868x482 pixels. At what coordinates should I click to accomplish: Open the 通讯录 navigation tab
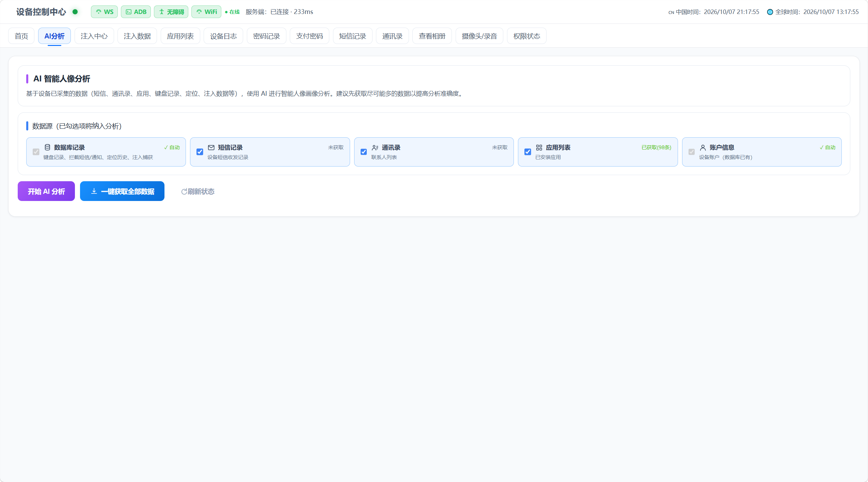(x=392, y=36)
